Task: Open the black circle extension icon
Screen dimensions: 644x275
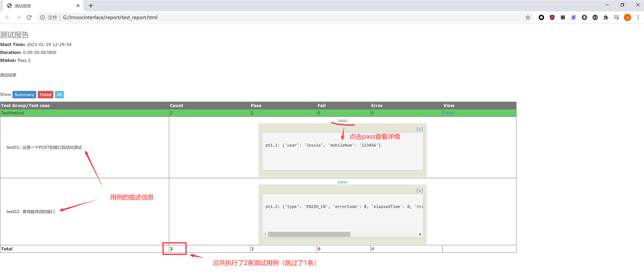Action: (x=541, y=18)
